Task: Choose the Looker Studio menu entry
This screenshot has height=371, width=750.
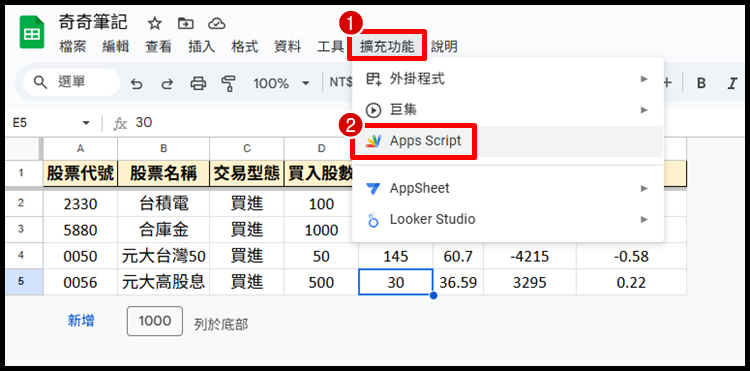Action: [x=507, y=219]
